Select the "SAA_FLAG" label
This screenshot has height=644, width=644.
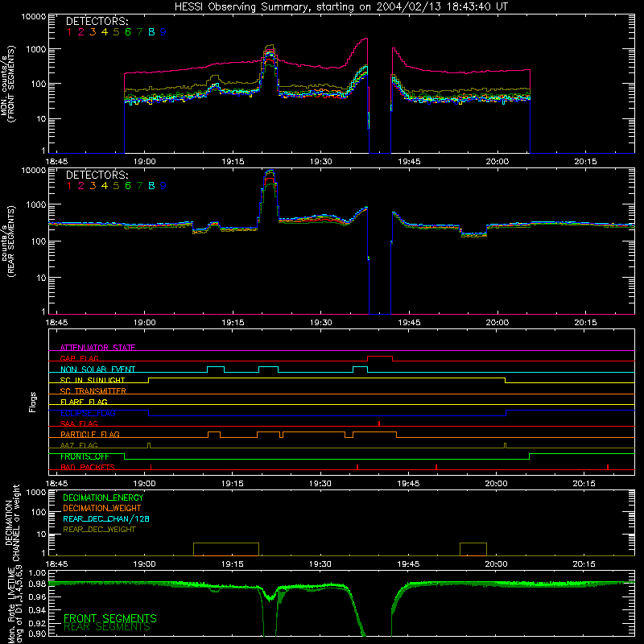point(79,423)
